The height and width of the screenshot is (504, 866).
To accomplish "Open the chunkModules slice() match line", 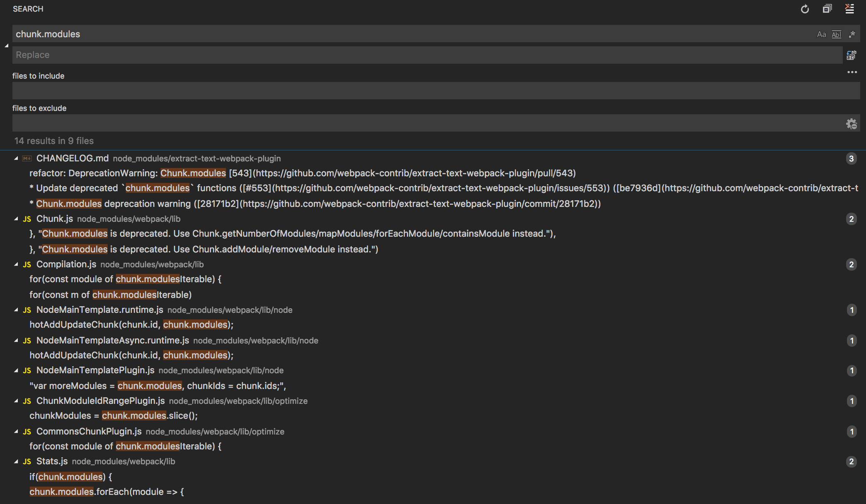I will tap(113, 416).
